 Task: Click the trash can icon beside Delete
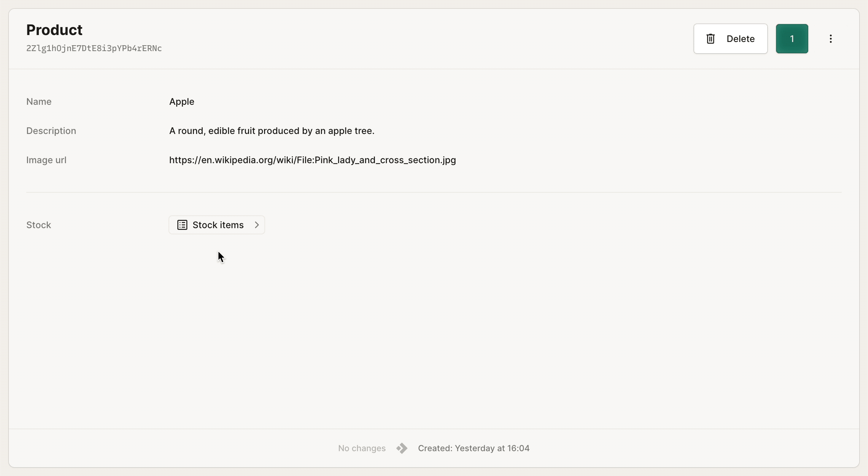tap(710, 39)
